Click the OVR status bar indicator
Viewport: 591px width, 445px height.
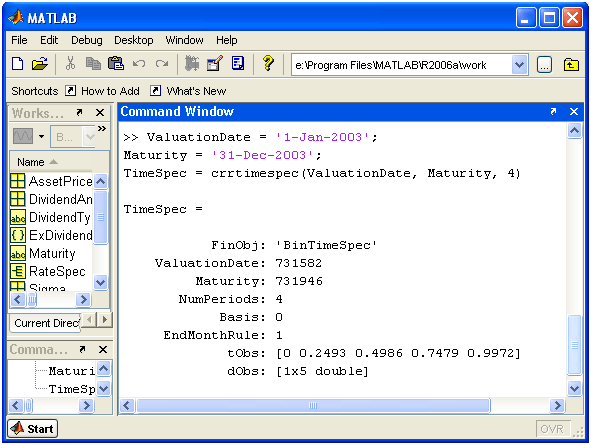[x=552, y=429]
